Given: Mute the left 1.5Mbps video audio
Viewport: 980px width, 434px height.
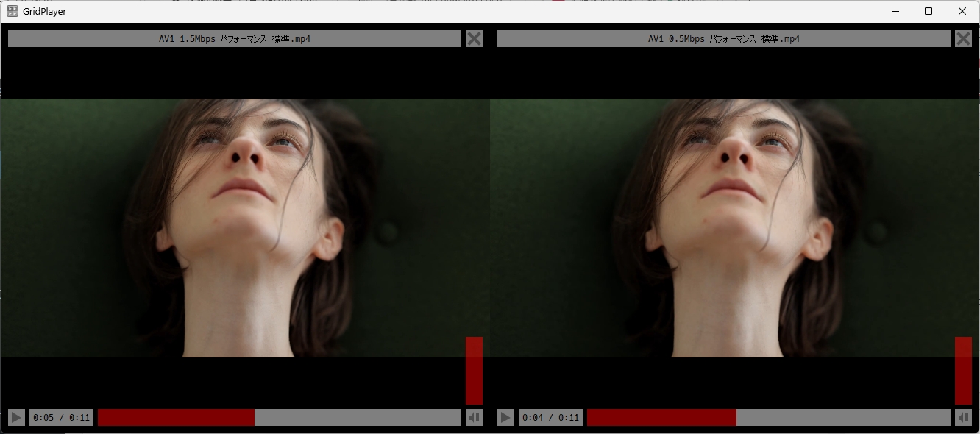Looking at the screenshot, I should click(475, 418).
